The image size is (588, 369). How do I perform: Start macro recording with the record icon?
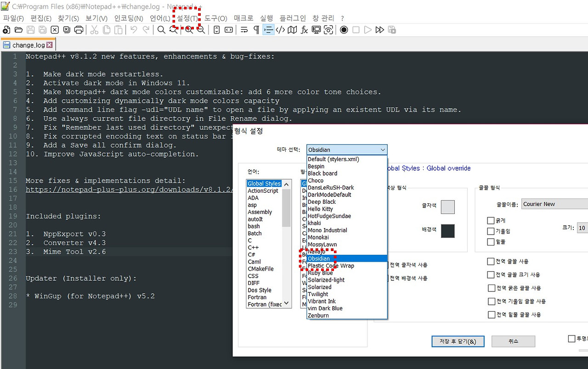click(x=344, y=30)
